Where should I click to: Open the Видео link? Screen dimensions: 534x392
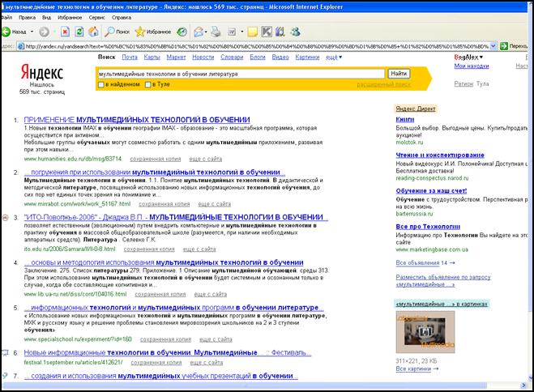(x=280, y=58)
